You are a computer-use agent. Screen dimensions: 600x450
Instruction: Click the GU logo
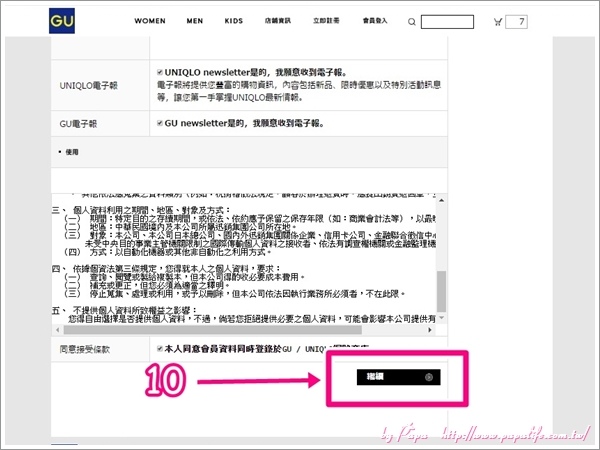pyautogui.click(x=62, y=21)
